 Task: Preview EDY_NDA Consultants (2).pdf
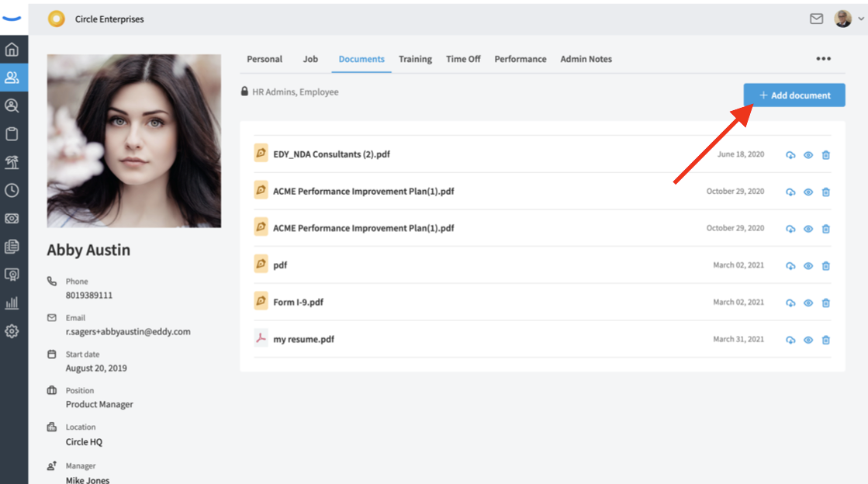click(808, 155)
